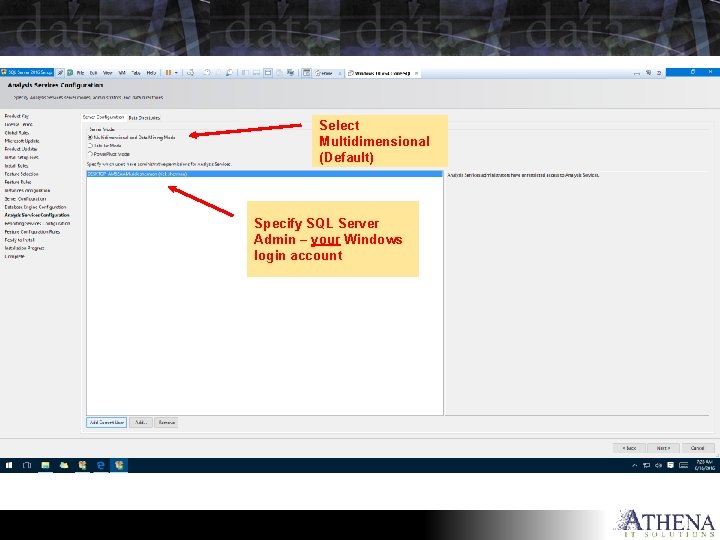720x540 pixels.
Task: Click the active SQL Setup taskbar icon
Action: tap(119, 465)
